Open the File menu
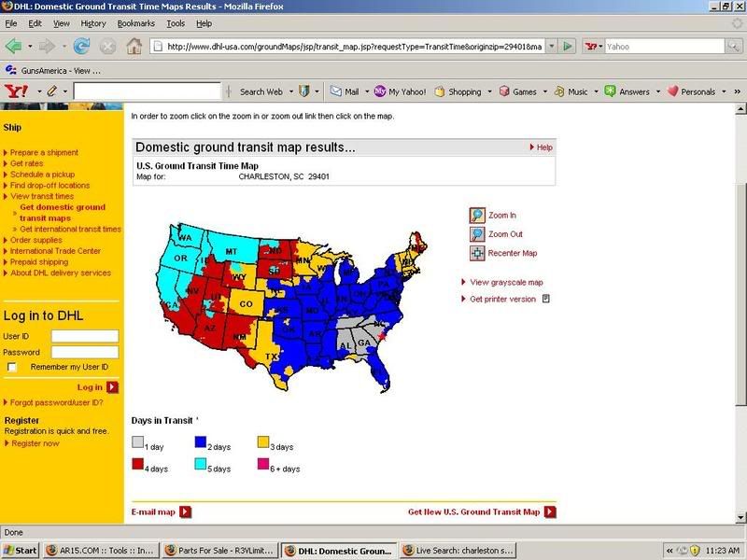This screenshot has width=747, height=560. [11, 23]
